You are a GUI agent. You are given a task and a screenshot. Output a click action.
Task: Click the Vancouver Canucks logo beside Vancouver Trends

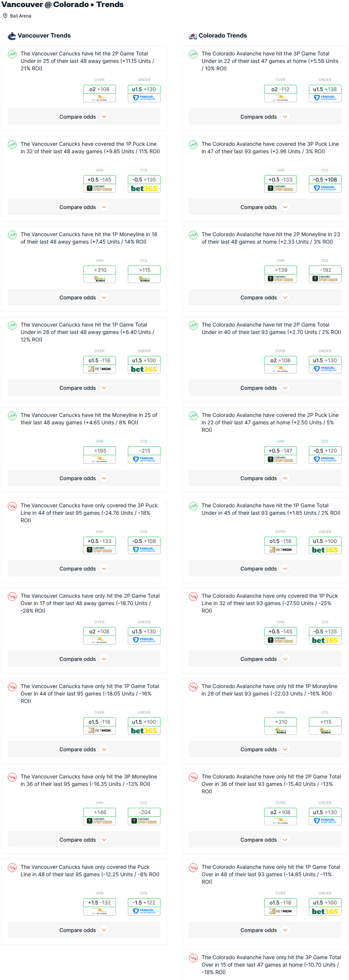point(12,36)
